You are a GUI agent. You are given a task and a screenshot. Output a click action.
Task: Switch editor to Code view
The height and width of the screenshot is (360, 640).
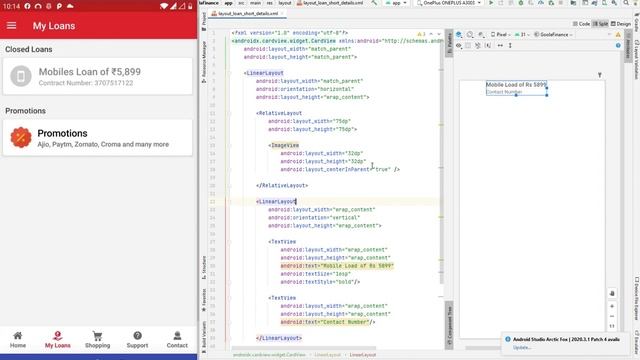coord(582,24)
